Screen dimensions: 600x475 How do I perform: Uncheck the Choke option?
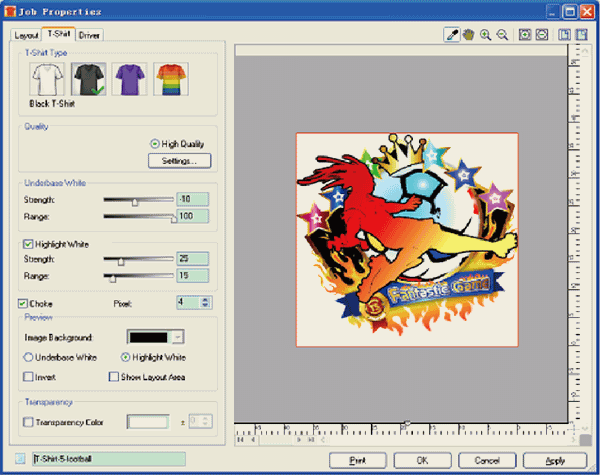pos(23,302)
